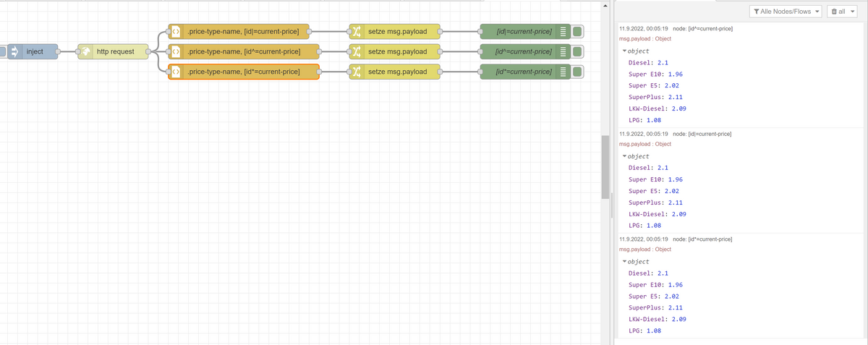Collapse object in [id*=current-price] debug message
This screenshot has height=345, width=868.
[x=625, y=261]
